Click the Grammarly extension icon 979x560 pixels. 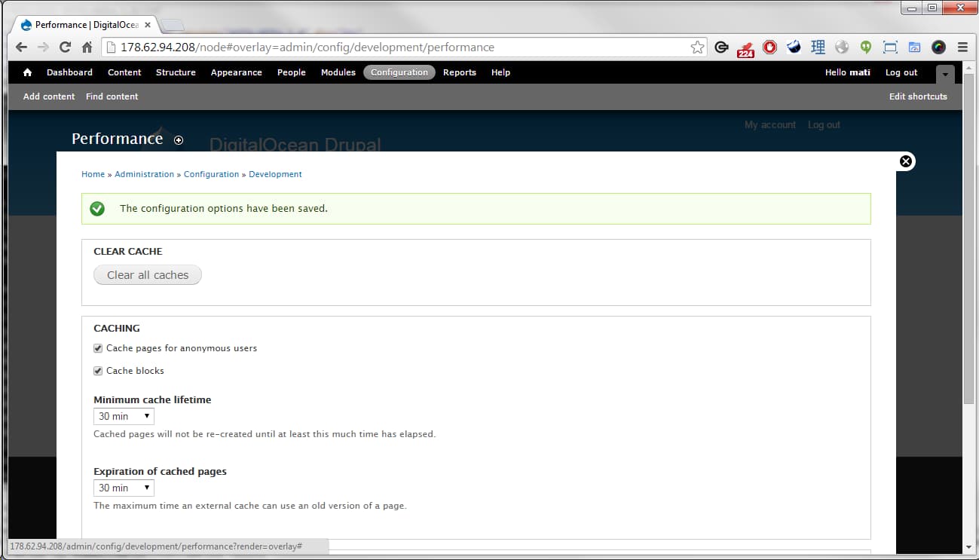pos(721,47)
